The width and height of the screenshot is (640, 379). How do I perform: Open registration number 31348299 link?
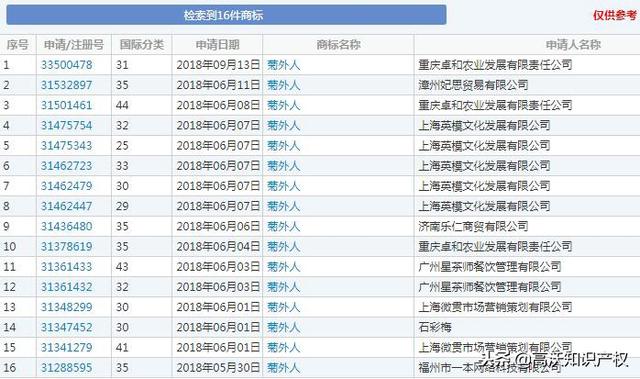coord(67,307)
